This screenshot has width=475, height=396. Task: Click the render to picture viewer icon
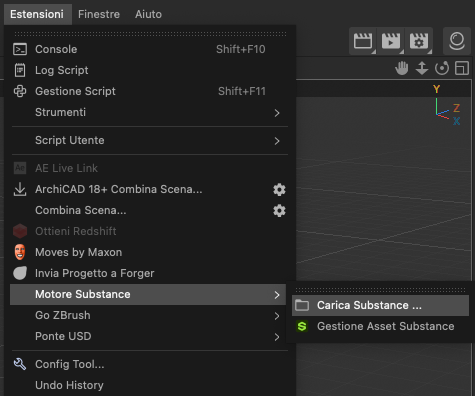click(391, 41)
